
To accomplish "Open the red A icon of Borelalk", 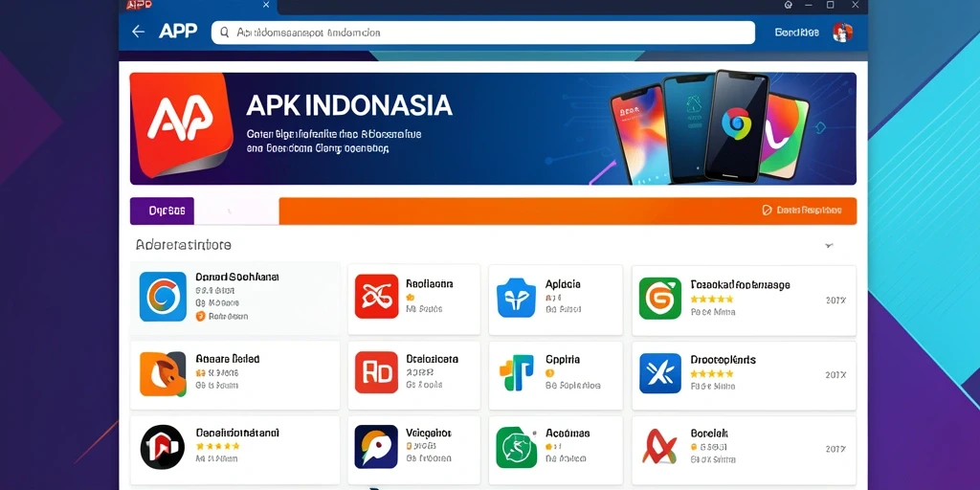I will (x=660, y=446).
